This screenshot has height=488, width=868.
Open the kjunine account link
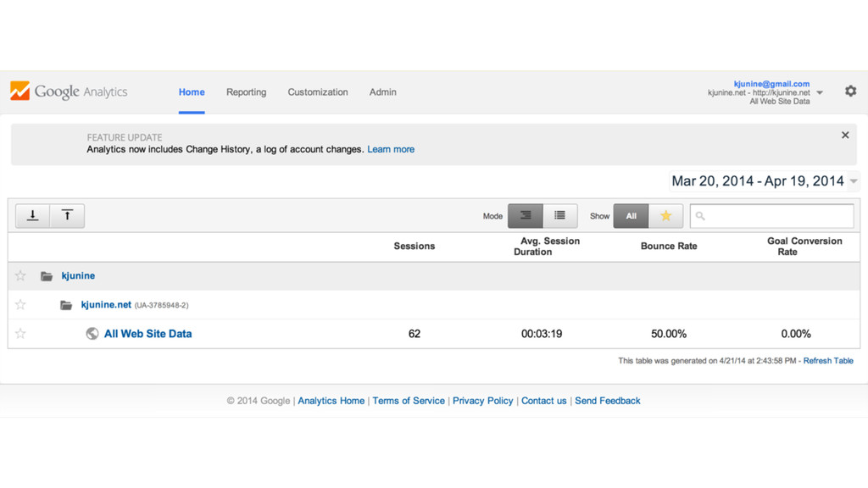[78, 275]
